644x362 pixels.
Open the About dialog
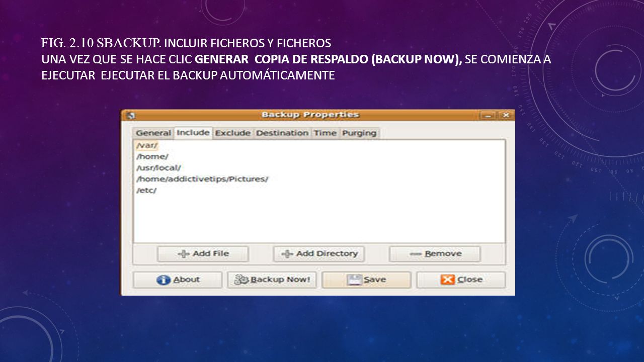[178, 280]
